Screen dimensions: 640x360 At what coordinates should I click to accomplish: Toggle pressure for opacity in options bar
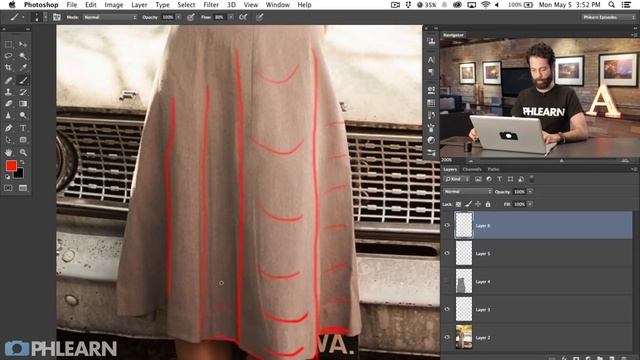click(191, 17)
